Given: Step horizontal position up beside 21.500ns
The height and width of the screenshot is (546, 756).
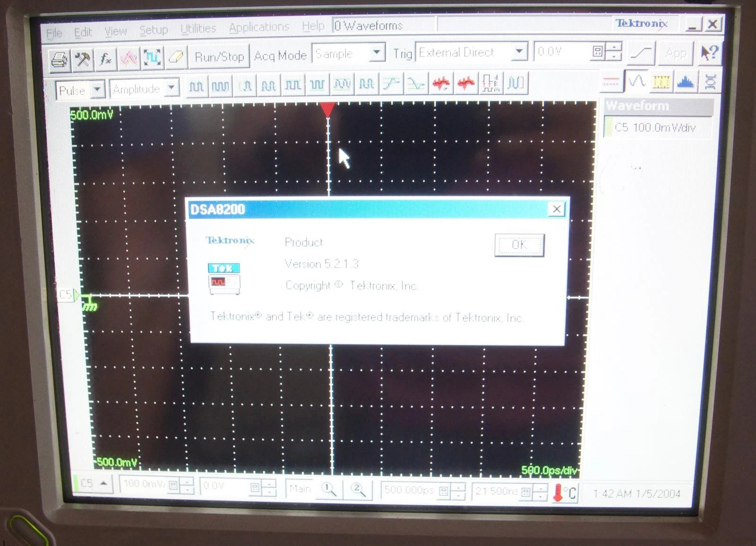Looking at the screenshot, I should tap(540, 488).
